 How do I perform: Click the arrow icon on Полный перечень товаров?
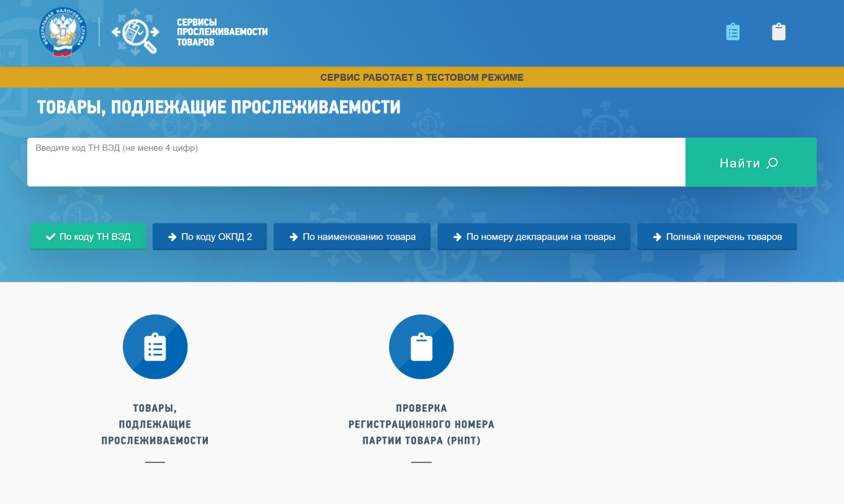point(658,236)
